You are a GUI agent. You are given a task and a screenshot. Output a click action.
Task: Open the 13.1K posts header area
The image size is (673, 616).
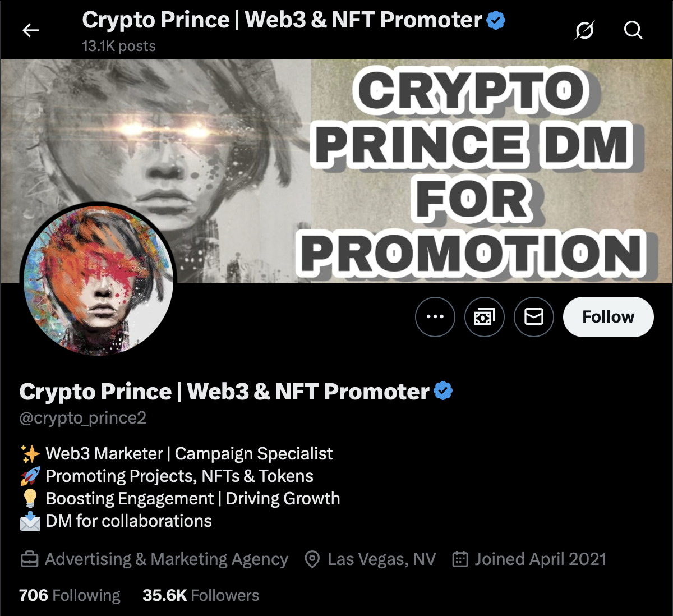[119, 46]
